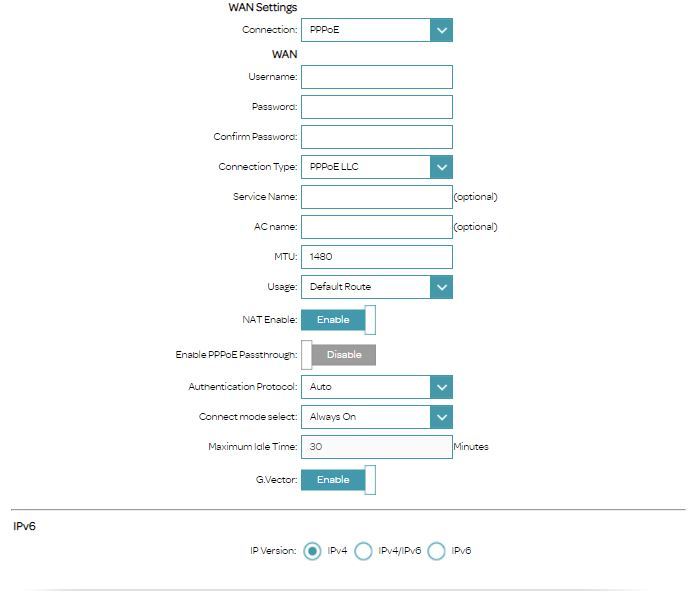Toggle Enable PPPoE Passthrough switch

(x=338, y=355)
